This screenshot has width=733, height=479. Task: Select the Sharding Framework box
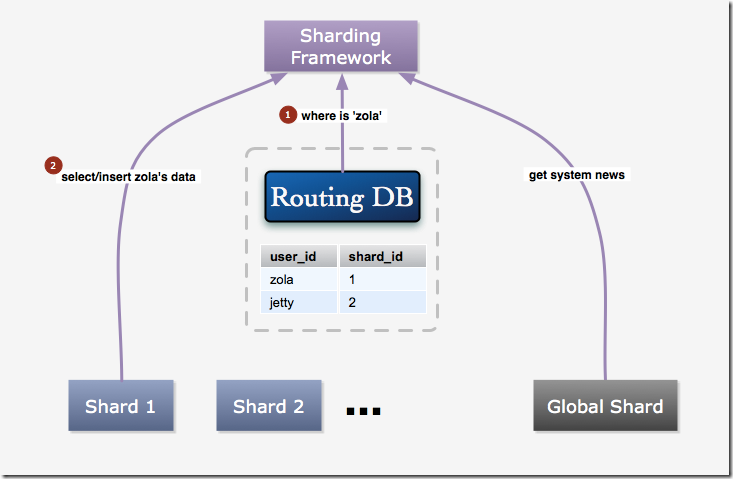point(341,46)
